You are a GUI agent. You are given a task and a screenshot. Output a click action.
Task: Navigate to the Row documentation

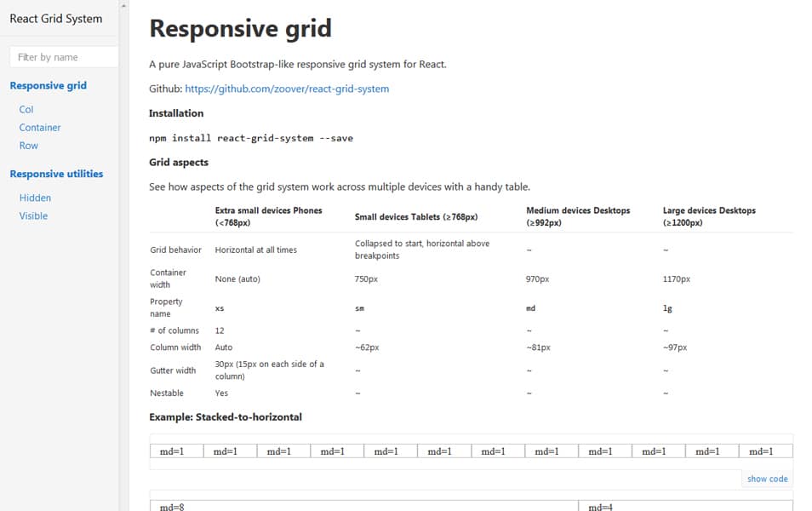pyautogui.click(x=28, y=145)
